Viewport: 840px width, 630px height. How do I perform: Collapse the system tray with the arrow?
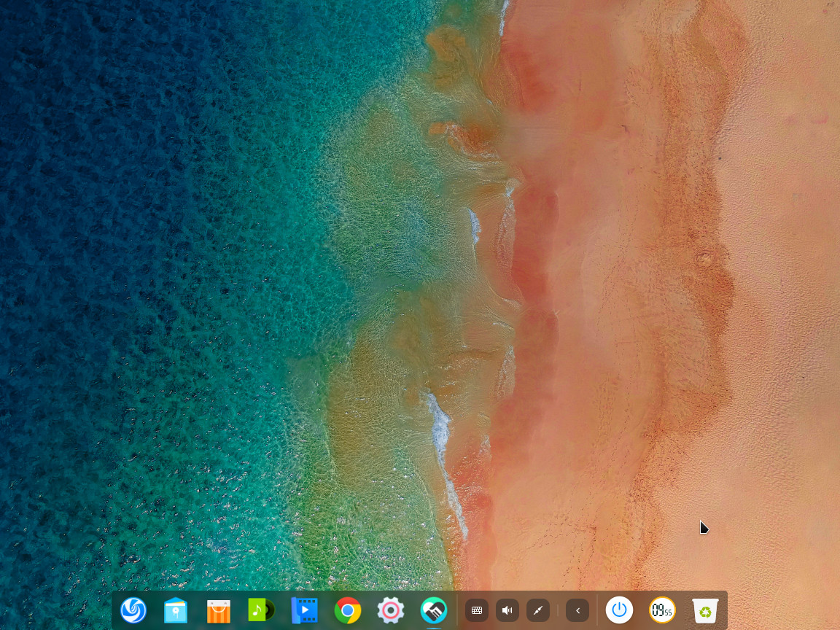click(x=577, y=610)
